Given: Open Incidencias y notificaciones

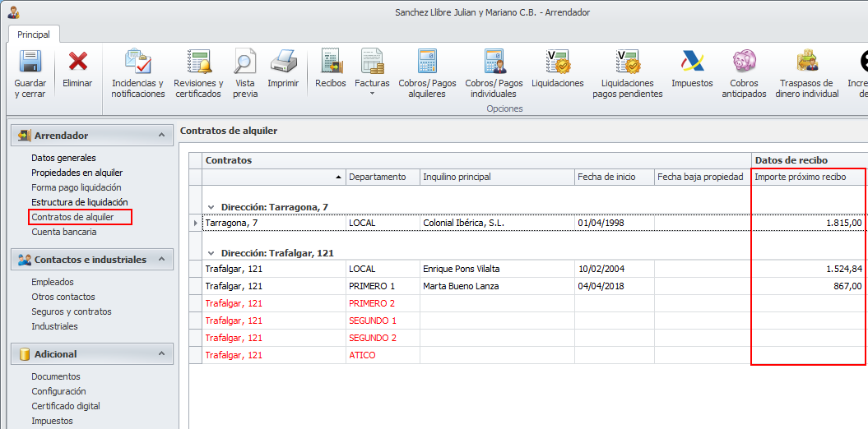Looking at the screenshot, I should tap(138, 62).
